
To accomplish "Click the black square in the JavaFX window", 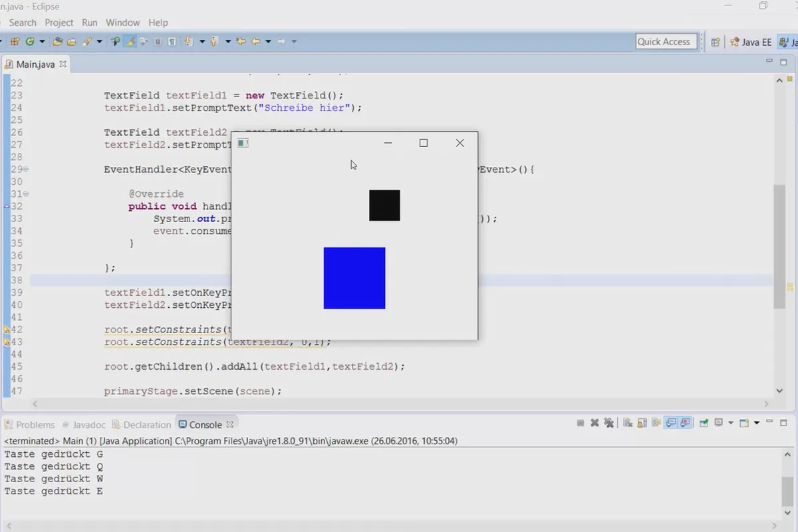I will [x=384, y=205].
